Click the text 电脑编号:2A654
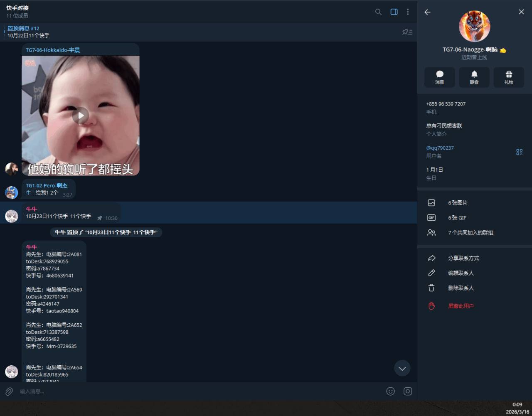Screen dimensions: 532x416 64,367
